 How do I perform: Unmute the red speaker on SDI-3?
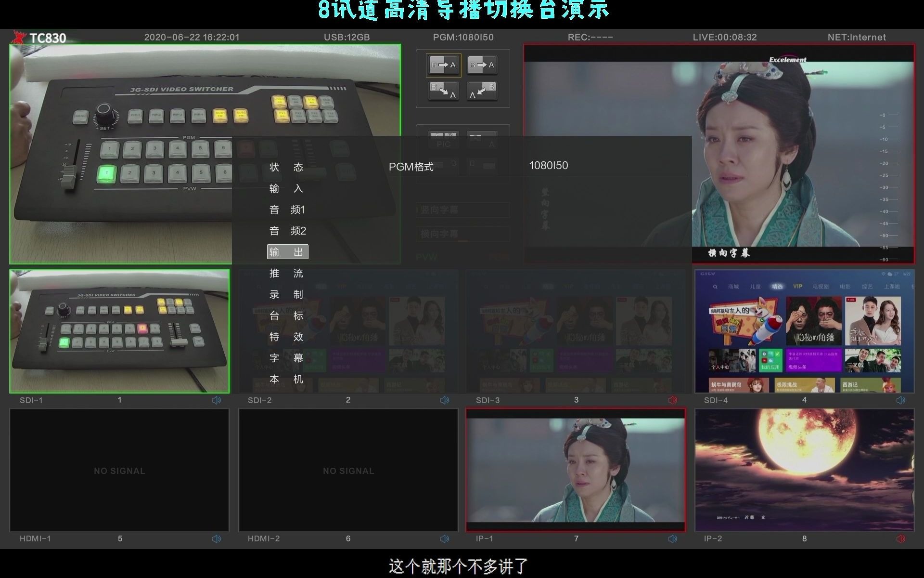tap(673, 400)
